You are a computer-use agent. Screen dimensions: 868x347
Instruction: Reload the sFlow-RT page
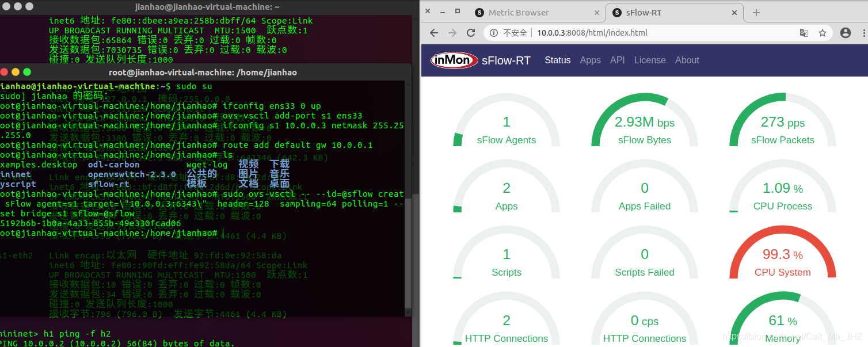point(471,33)
